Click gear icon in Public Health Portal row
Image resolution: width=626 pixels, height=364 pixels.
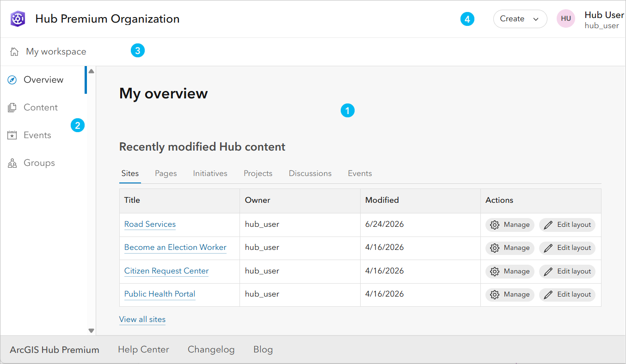click(x=495, y=295)
